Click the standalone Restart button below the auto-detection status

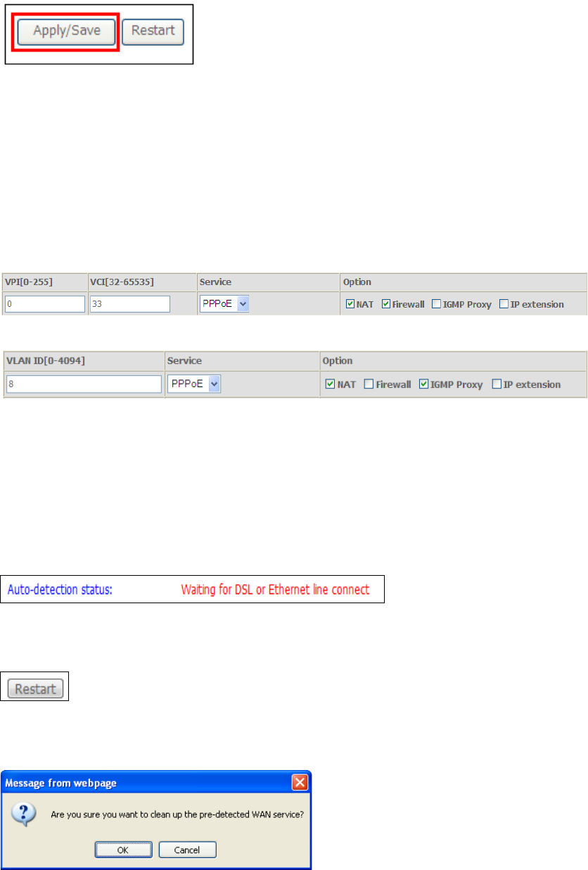point(35,688)
